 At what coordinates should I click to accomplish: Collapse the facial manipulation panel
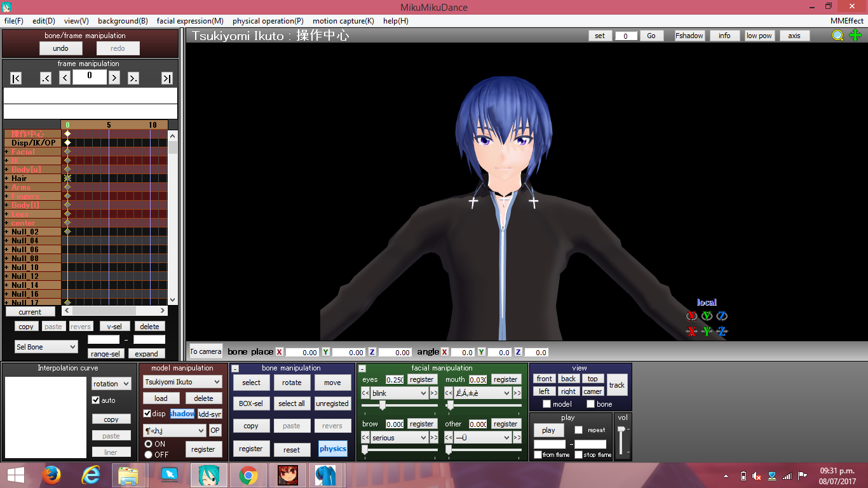pyautogui.click(x=362, y=369)
